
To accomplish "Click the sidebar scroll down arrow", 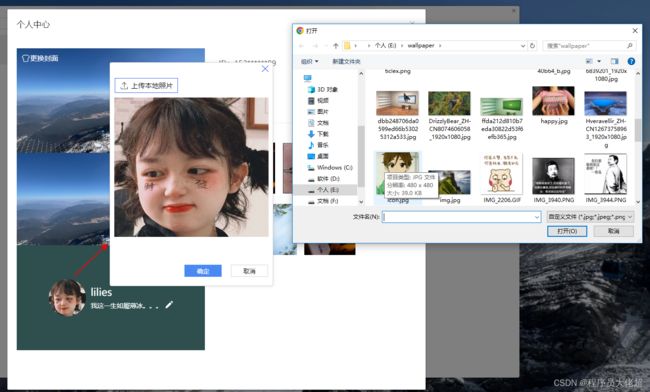I will 361,202.
